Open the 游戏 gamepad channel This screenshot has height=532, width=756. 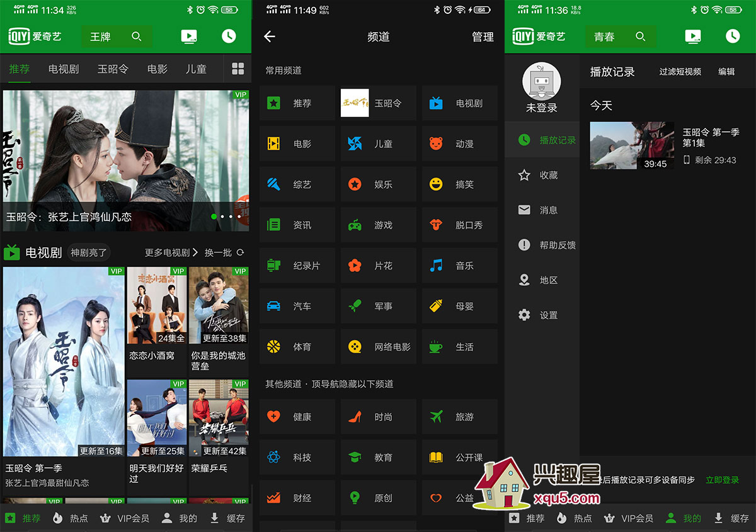coord(378,225)
